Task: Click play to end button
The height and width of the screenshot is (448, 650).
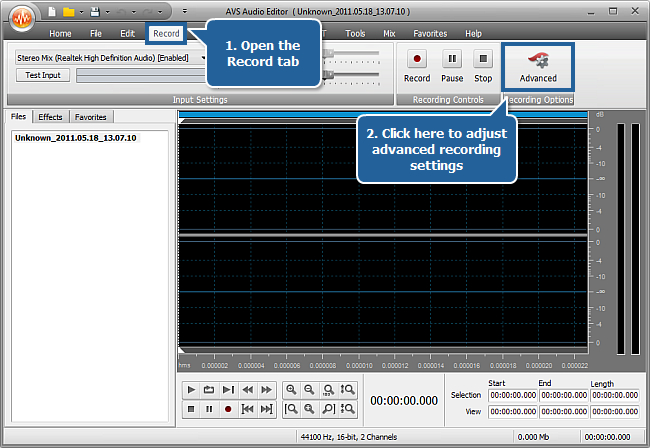Action: coord(228,390)
